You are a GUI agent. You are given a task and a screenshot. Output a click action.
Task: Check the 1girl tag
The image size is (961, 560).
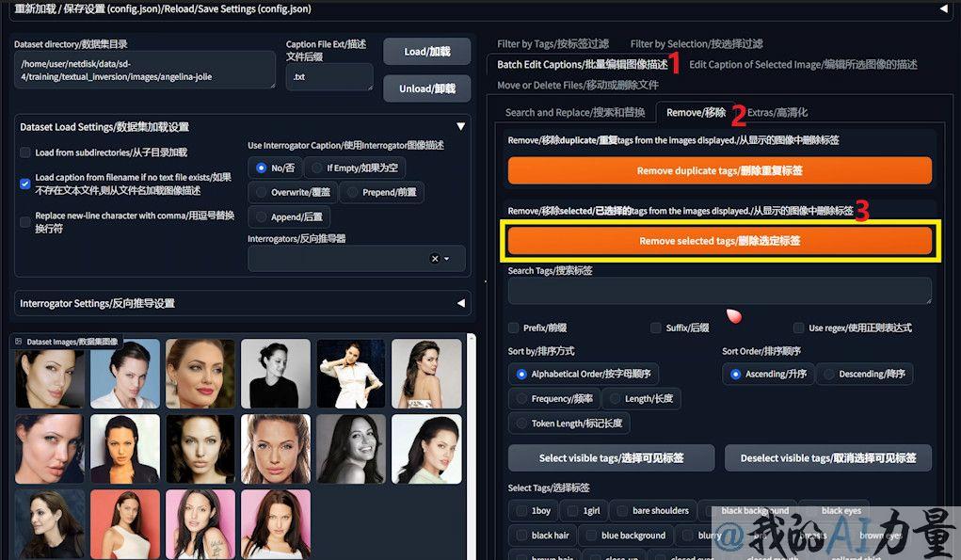[573, 510]
